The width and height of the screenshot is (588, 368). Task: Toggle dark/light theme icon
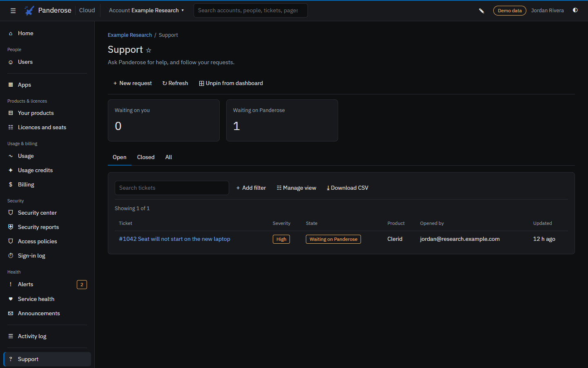pyautogui.click(x=575, y=10)
